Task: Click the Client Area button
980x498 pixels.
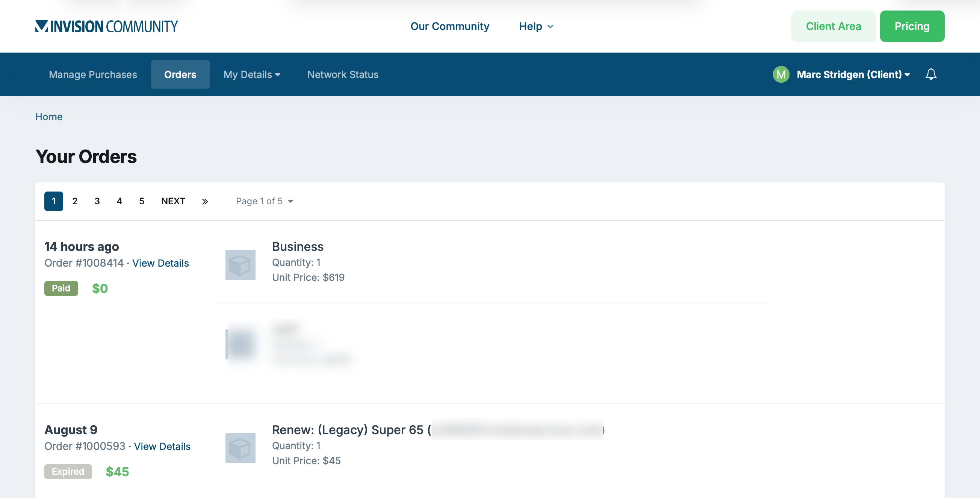Action: tap(833, 26)
